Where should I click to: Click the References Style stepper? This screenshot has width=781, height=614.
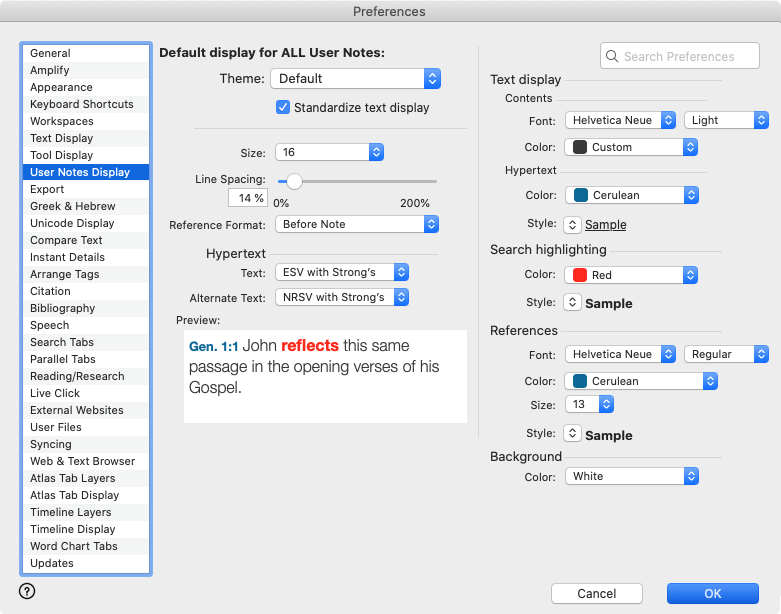coord(572,434)
